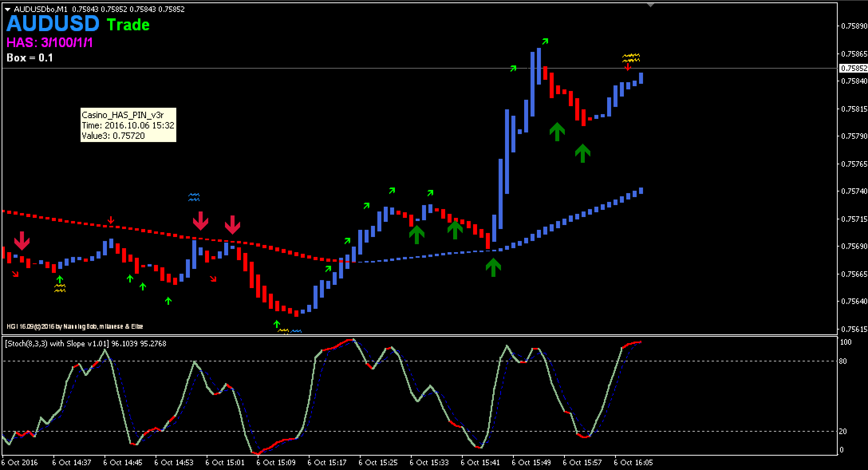Click the 0.75740 price axis label
Viewport: 868px width, 470px height.
click(854, 192)
